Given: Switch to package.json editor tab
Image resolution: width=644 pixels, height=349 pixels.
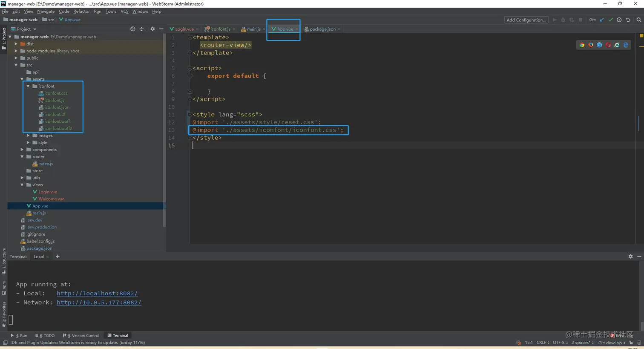Looking at the screenshot, I should pos(322,29).
